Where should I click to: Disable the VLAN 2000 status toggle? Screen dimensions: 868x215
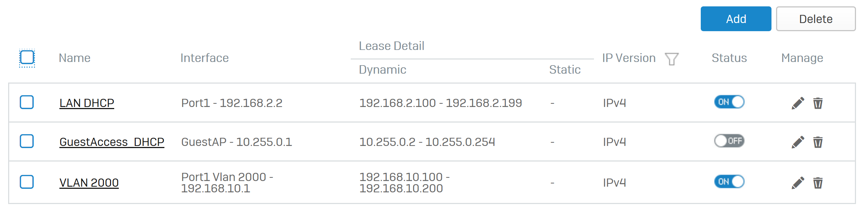coord(729,182)
